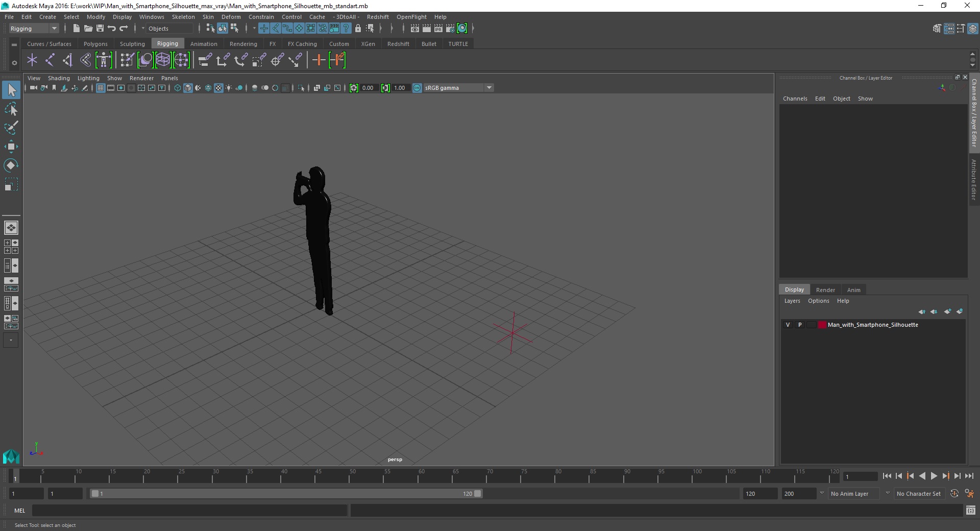Open Render Settings from status line
Viewport: 980px width, 531px height.
[x=450, y=29]
